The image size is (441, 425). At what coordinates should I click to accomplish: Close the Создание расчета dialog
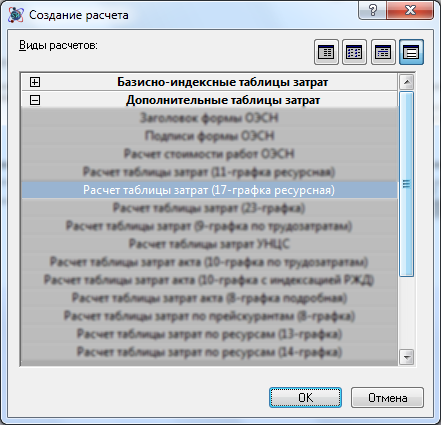(x=410, y=10)
